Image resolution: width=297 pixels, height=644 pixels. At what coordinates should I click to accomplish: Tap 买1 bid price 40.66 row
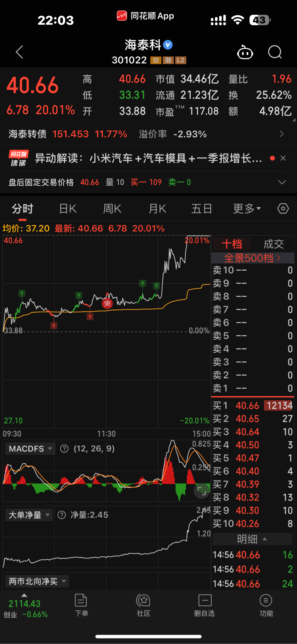[252, 405]
